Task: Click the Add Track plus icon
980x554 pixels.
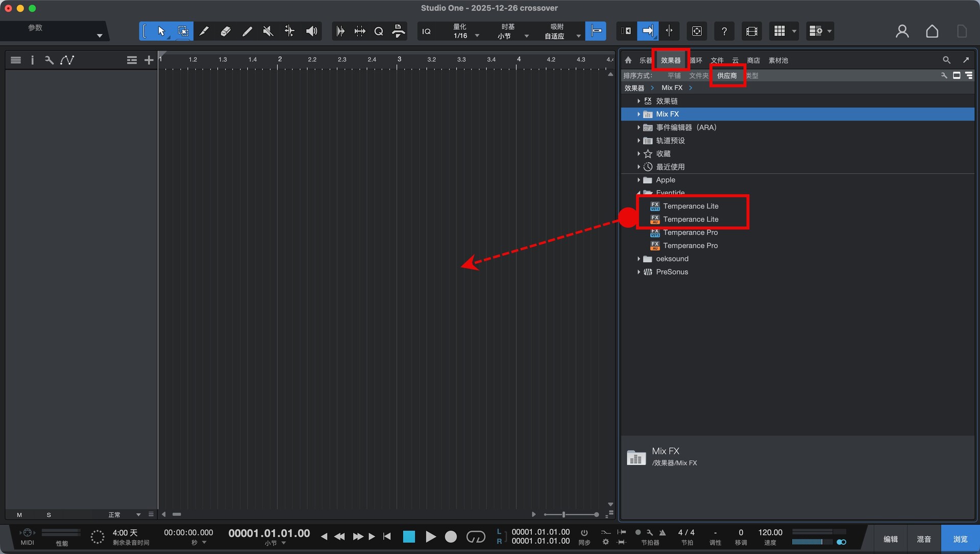Action: (149, 60)
